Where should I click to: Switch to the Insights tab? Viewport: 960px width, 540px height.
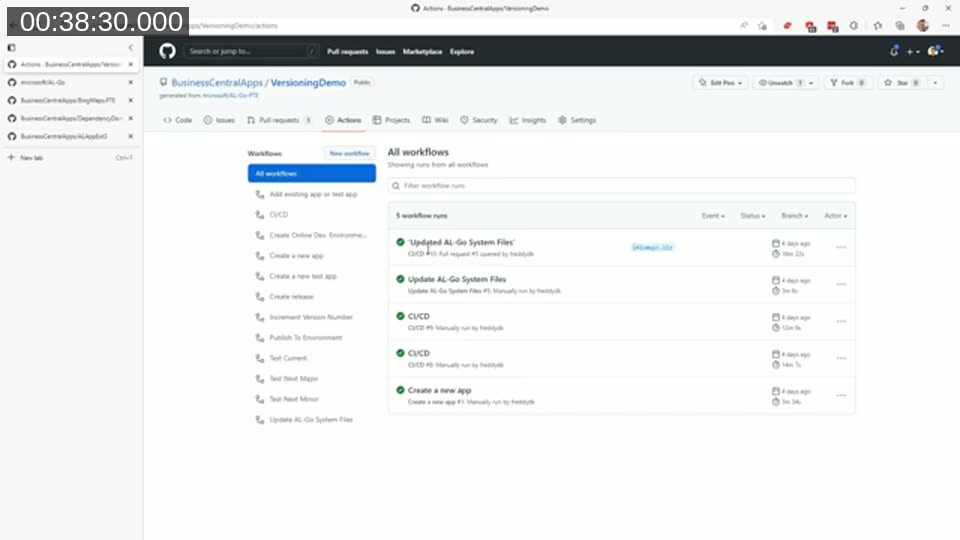(528, 120)
